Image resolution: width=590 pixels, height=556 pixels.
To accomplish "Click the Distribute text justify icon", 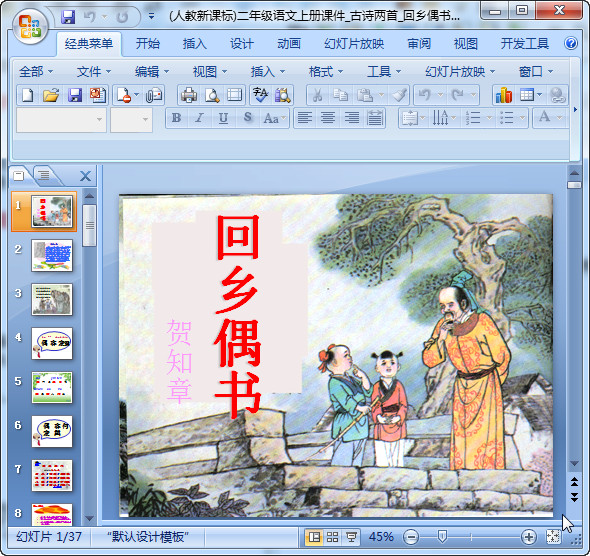I will coord(374,118).
